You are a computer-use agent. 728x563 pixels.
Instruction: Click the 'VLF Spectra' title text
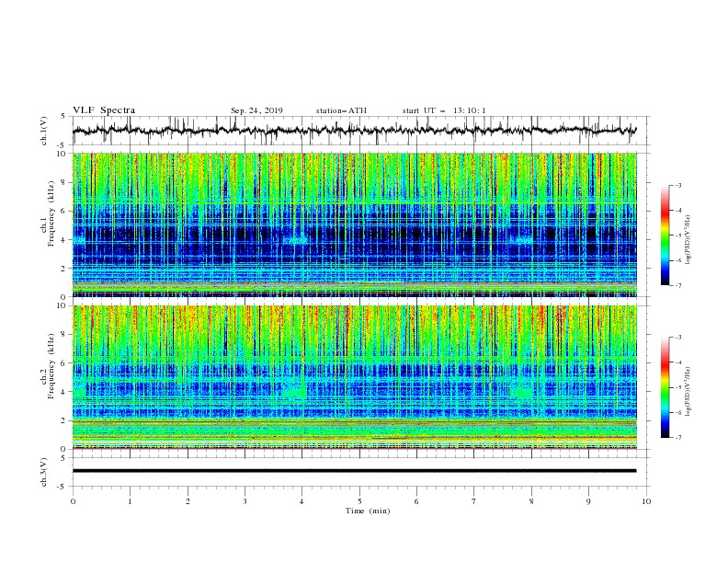tap(104, 110)
